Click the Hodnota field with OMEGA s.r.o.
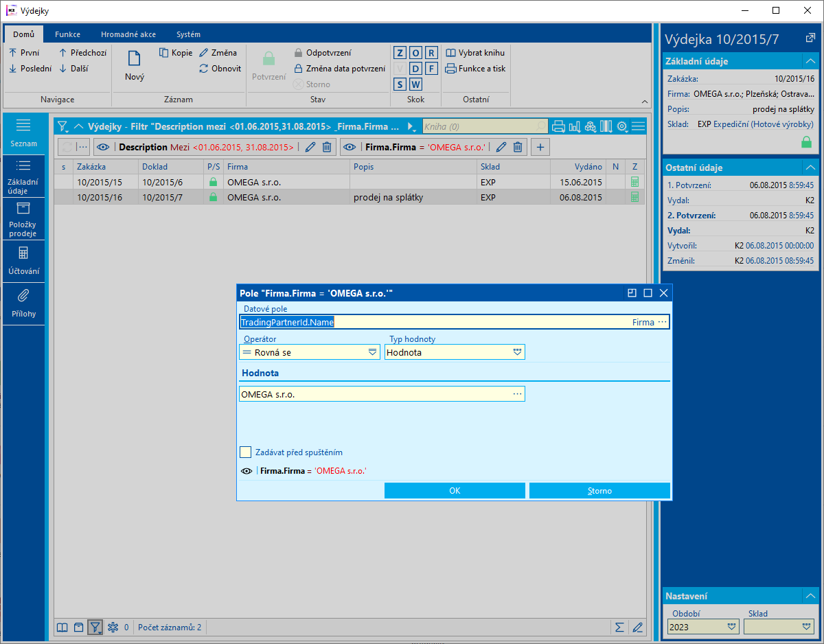 (x=374, y=394)
